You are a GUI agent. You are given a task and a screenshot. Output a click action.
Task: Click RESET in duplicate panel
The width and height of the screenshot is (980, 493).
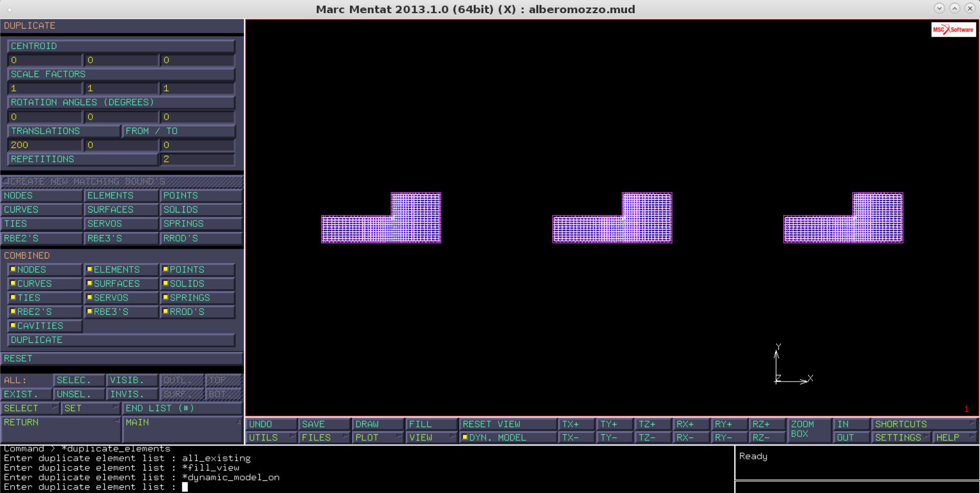click(122, 359)
